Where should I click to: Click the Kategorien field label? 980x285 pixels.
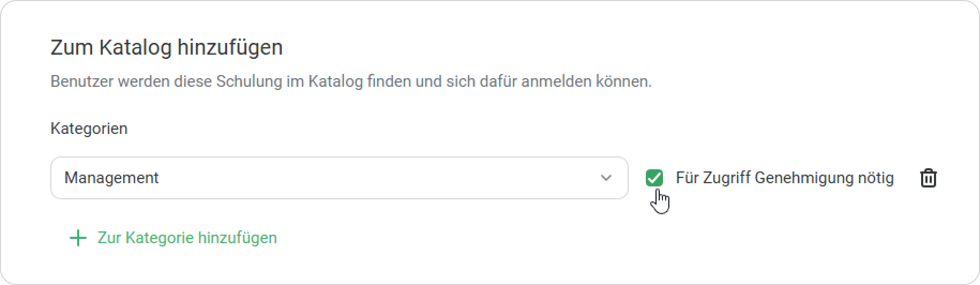[89, 129]
